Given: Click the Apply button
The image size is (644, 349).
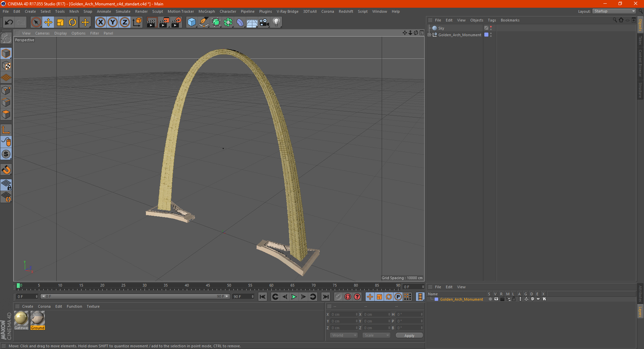Looking at the screenshot, I should [409, 336].
